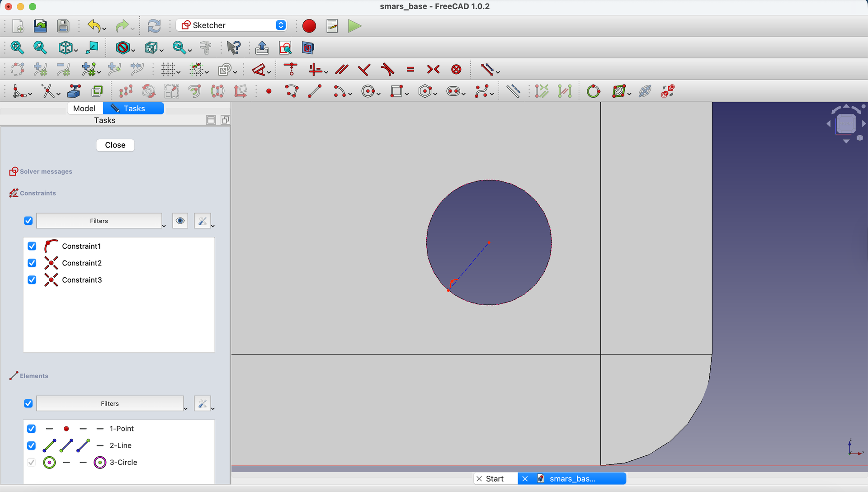Toggle the constraints Filters checkbox
This screenshot has width=868, height=492.
coord(28,221)
